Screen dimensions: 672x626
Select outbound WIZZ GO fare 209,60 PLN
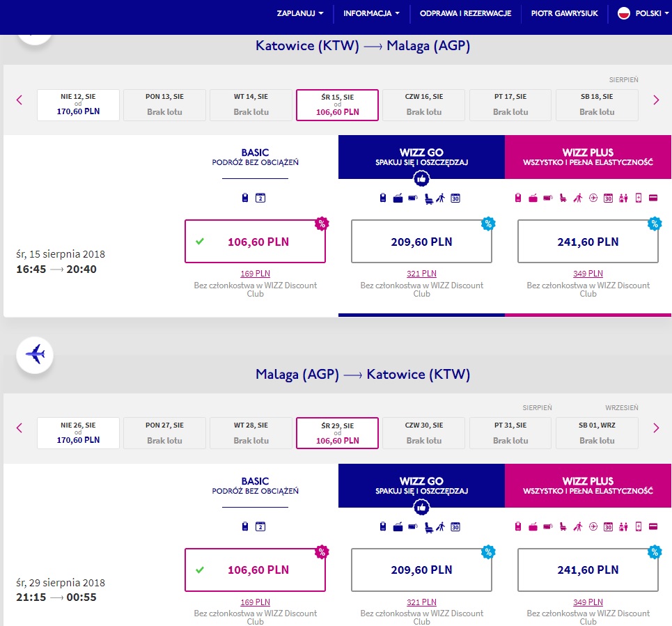[x=421, y=241]
